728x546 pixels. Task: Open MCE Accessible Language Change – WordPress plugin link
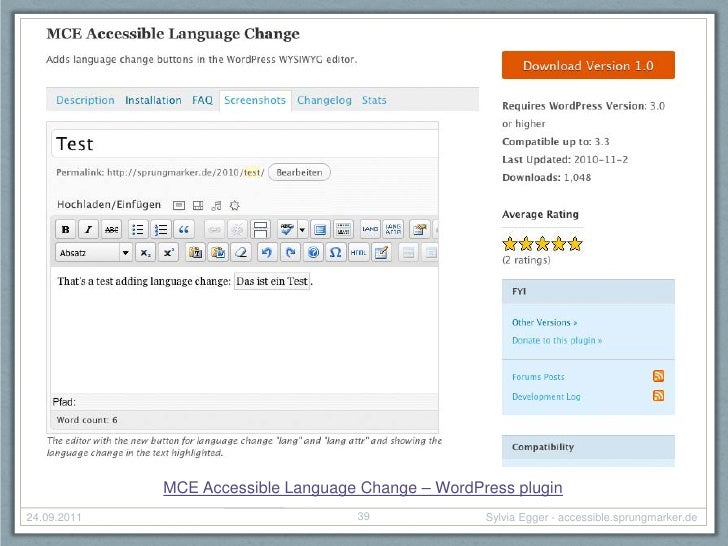363,488
